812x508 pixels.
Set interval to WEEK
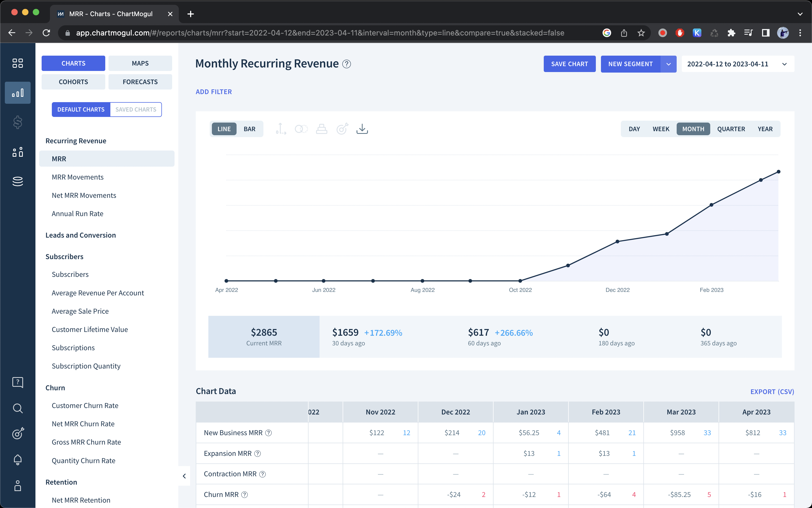point(661,129)
